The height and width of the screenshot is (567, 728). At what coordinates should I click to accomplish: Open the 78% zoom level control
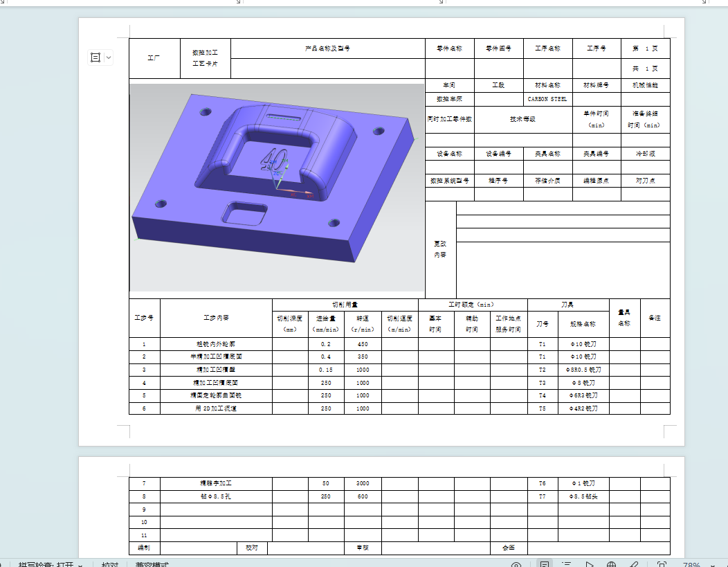click(691, 564)
